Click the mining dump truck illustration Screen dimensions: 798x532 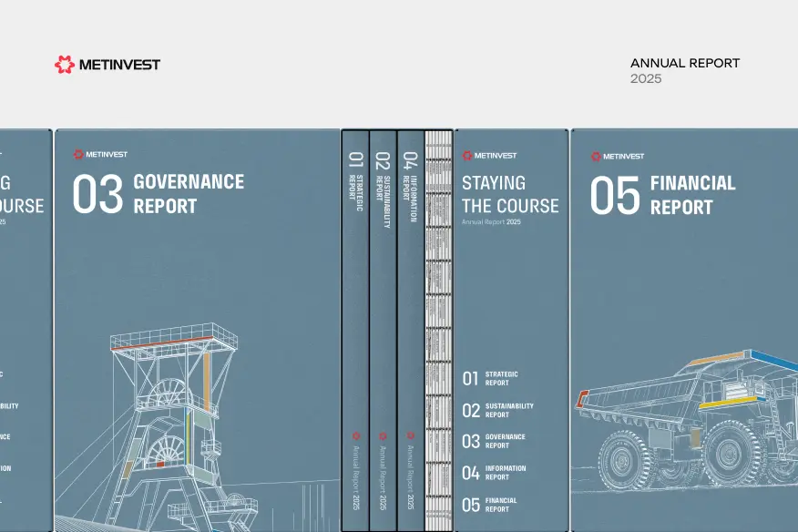pos(687,420)
